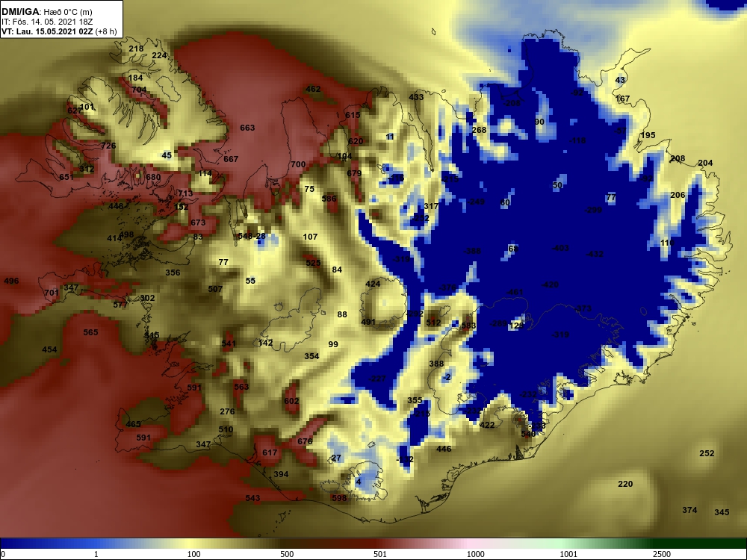Click the '454' value
The height and width of the screenshot is (560, 747).
click(49, 349)
